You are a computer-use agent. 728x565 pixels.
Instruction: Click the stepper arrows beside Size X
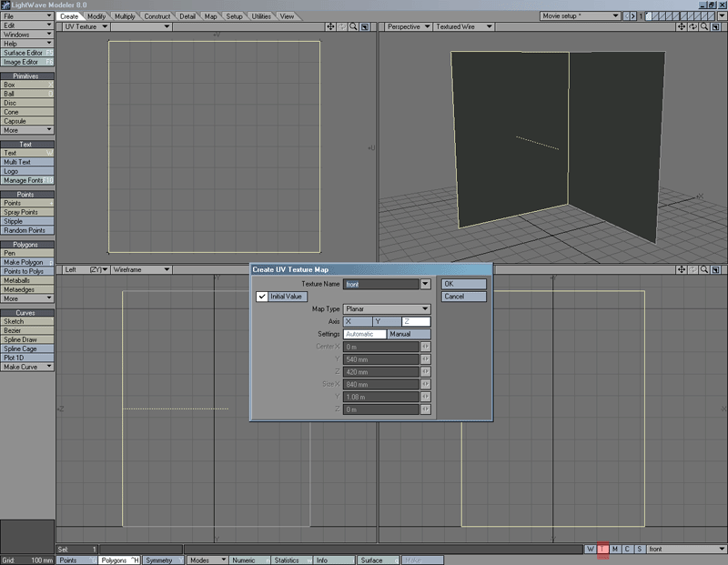[426, 384]
